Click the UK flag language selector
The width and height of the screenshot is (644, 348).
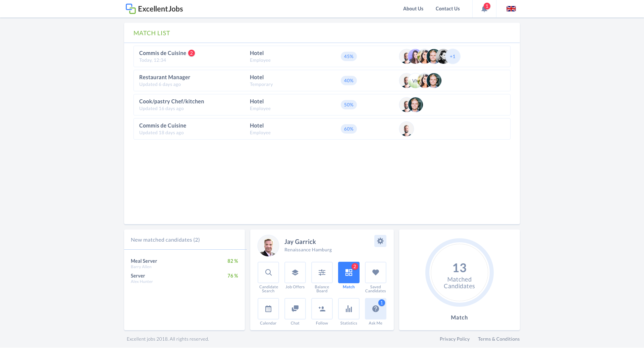[511, 9]
